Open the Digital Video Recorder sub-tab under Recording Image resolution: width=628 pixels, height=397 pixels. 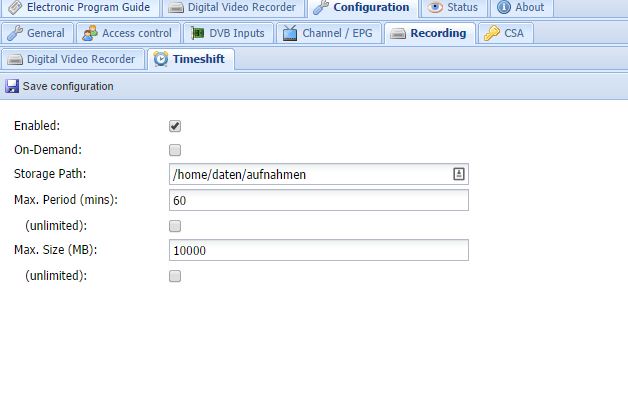(72, 59)
